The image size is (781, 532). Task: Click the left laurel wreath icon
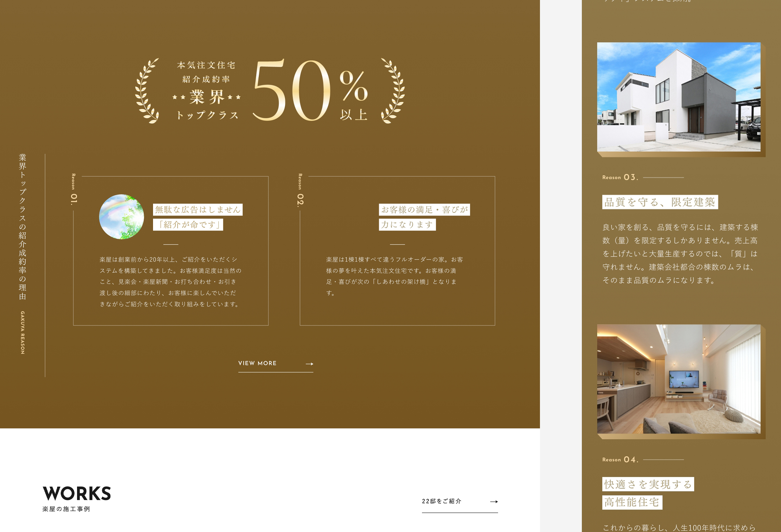(x=147, y=91)
